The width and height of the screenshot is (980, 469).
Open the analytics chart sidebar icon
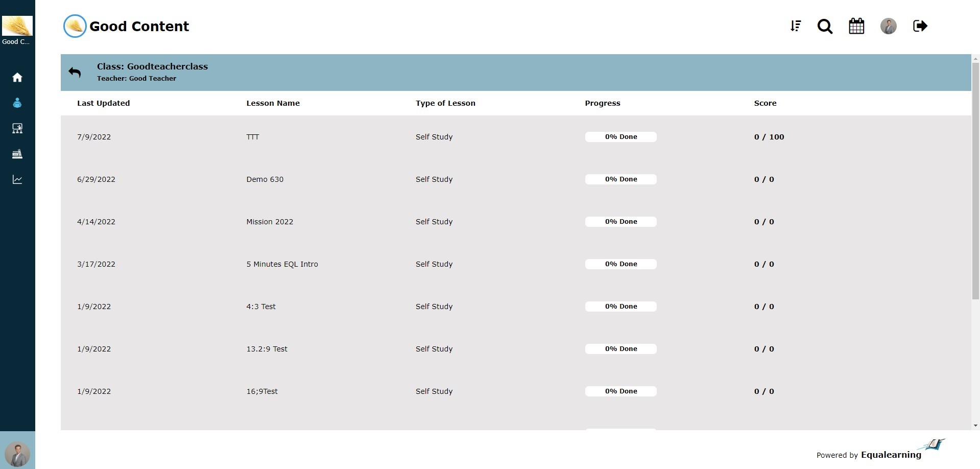point(17,179)
